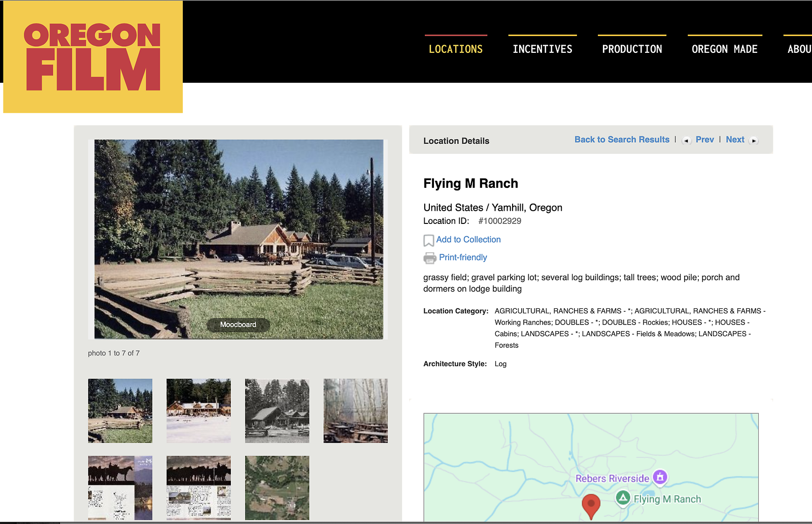
Task: Click the Oregon Film logo
Action: (93, 57)
